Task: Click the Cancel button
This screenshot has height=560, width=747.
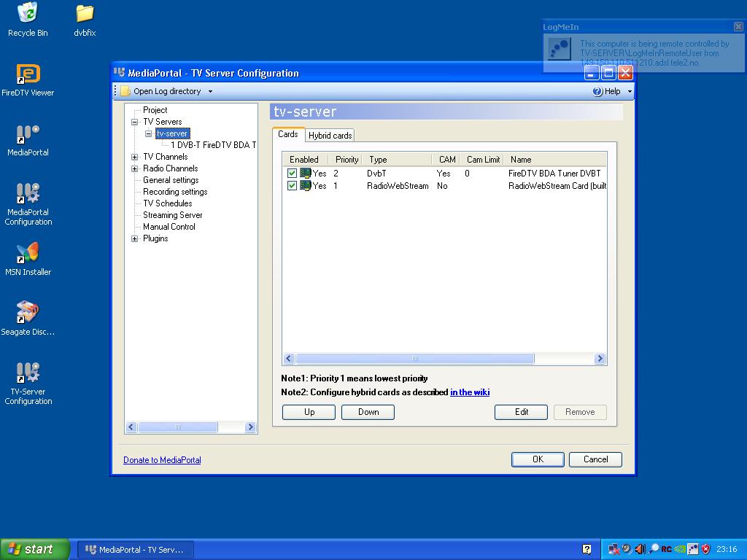Action: [595, 459]
